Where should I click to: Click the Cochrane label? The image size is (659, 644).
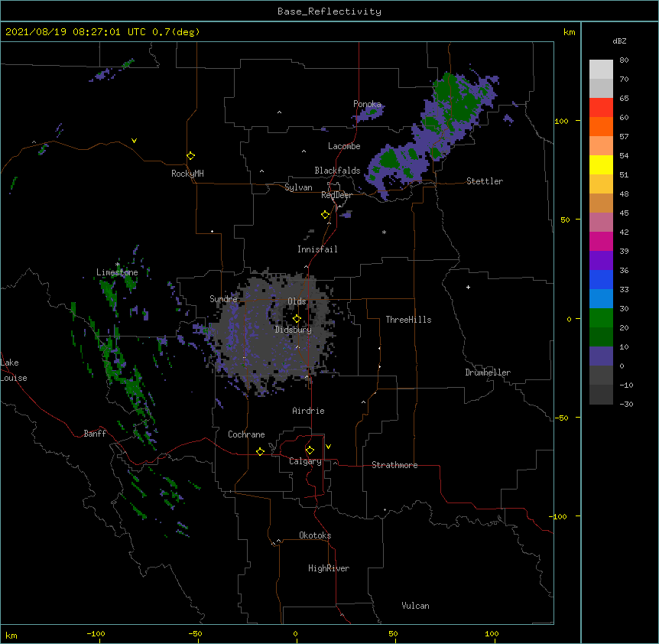pos(246,434)
